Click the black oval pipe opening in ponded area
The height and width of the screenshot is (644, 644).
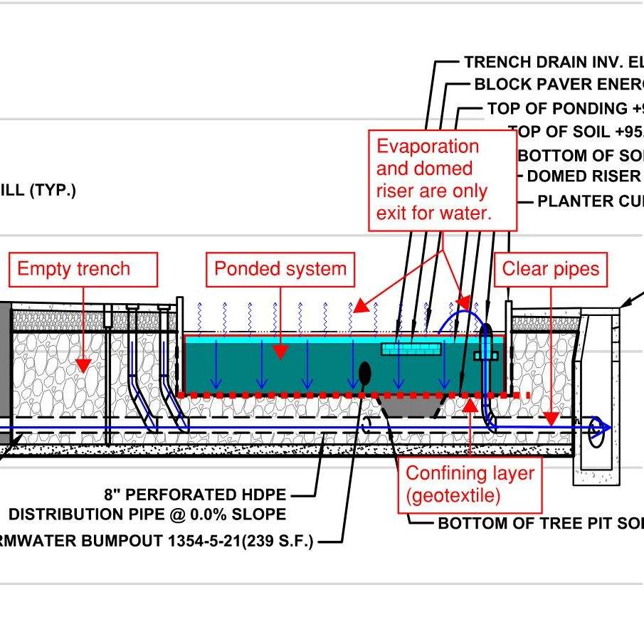tap(365, 372)
